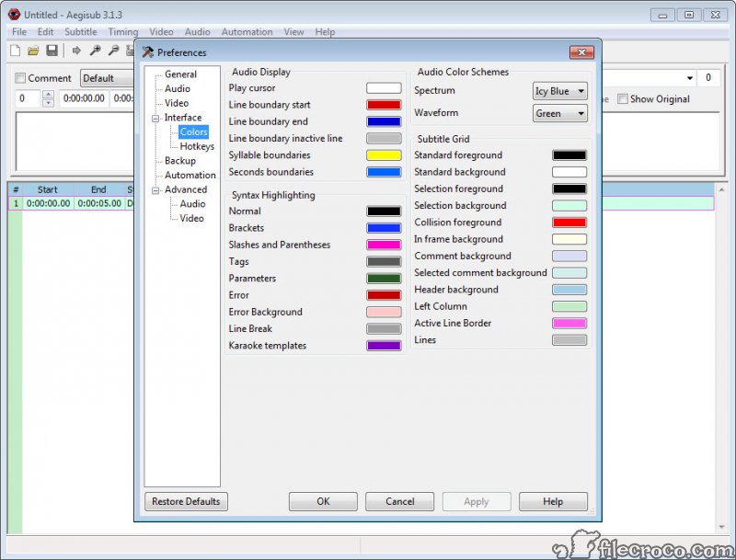Open the Spectrum Icy Blue dropdown
736x560 pixels.
(560, 91)
